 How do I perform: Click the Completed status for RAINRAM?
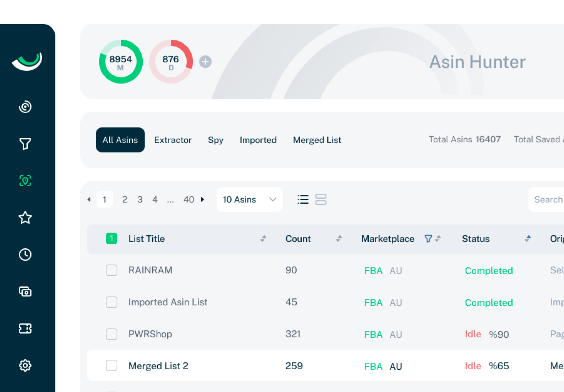point(489,271)
